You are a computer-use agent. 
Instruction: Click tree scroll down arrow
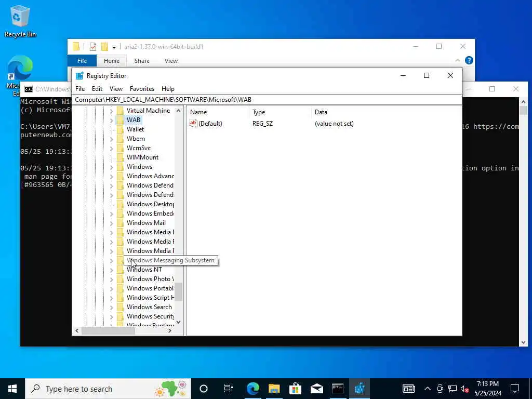[x=179, y=322]
